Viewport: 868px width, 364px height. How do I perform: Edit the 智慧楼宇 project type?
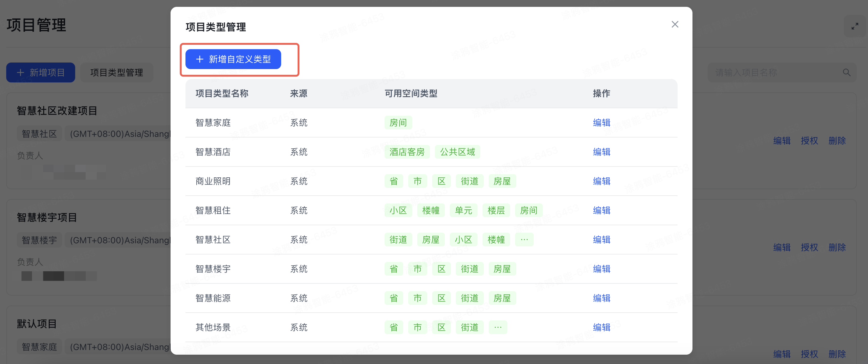pyautogui.click(x=601, y=269)
